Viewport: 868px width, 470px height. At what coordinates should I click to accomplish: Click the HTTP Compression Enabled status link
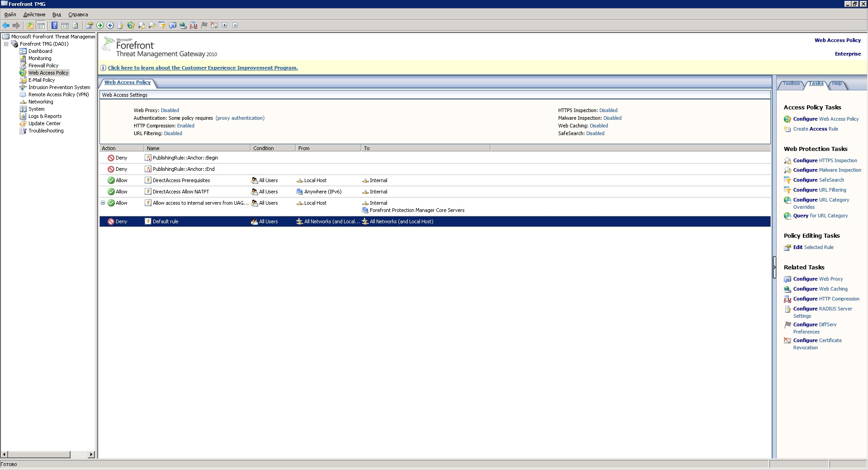[186, 126]
